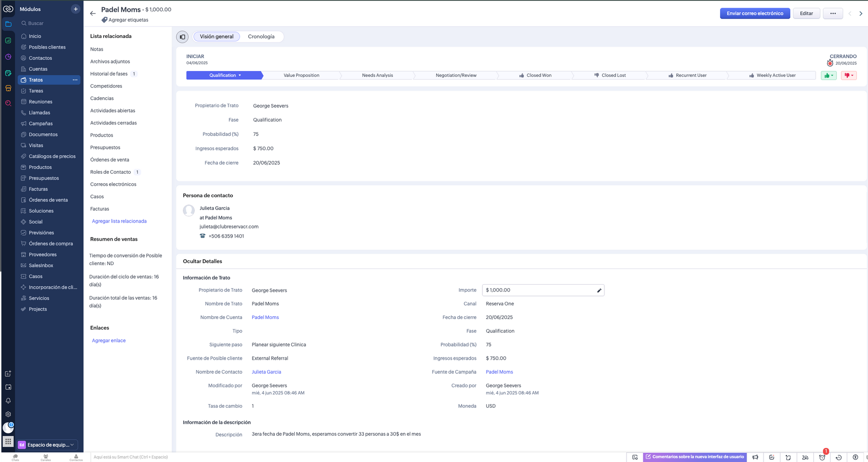Open the alarm reminders icon with badge
The height and width of the screenshot is (462, 868).
click(x=822, y=457)
